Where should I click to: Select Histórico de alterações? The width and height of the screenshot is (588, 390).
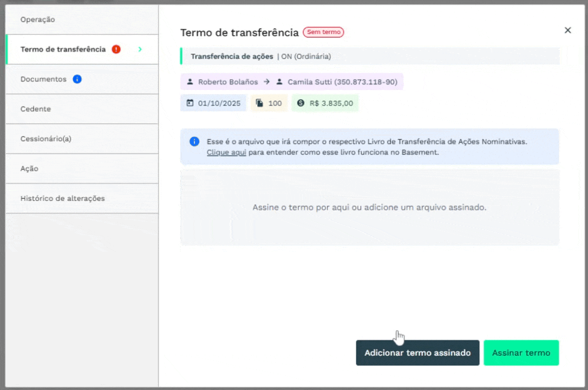click(62, 198)
